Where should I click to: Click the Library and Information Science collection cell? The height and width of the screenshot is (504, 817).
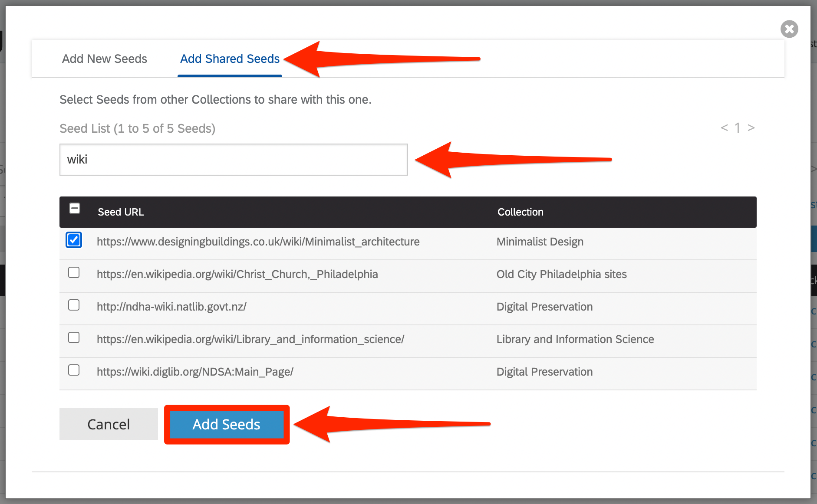[575, 339]
